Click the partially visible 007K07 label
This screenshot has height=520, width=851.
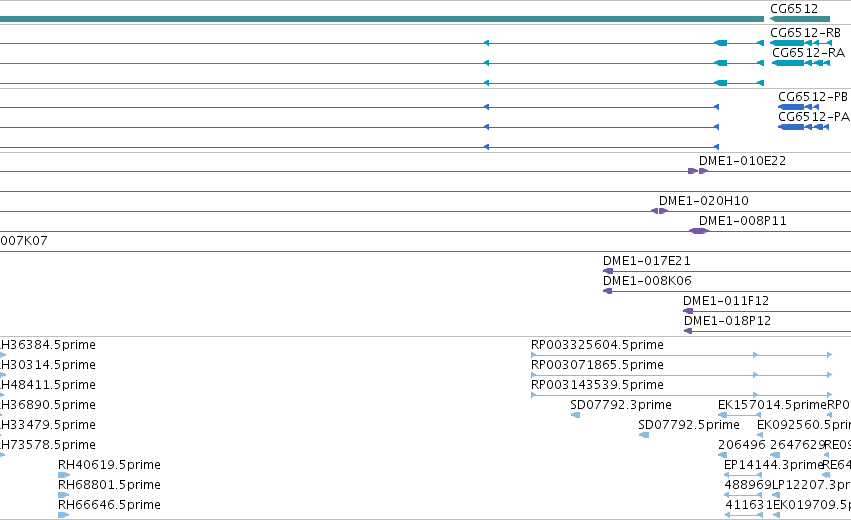(24, 240)
